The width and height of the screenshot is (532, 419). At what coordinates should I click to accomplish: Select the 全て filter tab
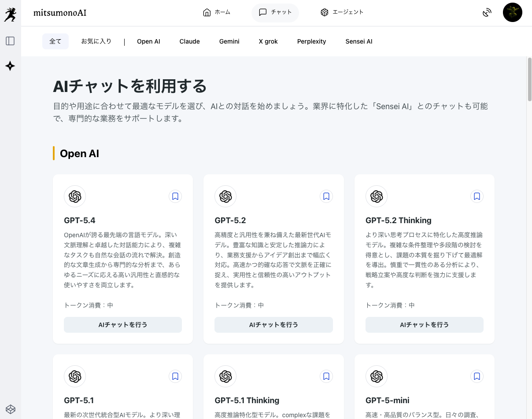pyautogui.click(x=55, y=41)
